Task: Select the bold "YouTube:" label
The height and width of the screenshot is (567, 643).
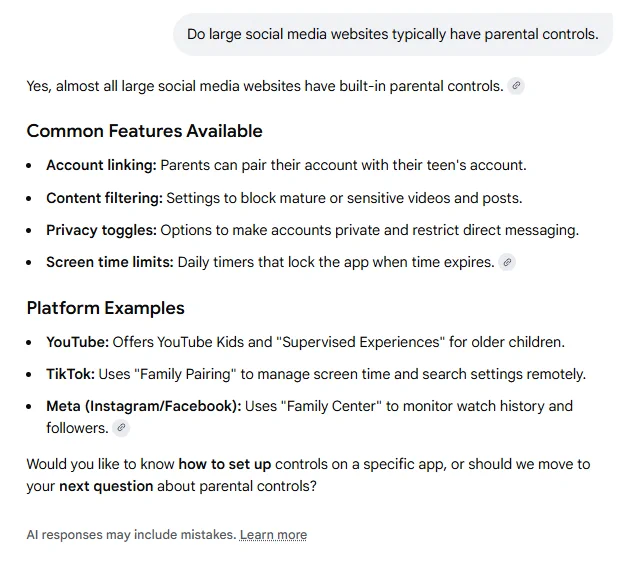Action: (x=78, y=342)
